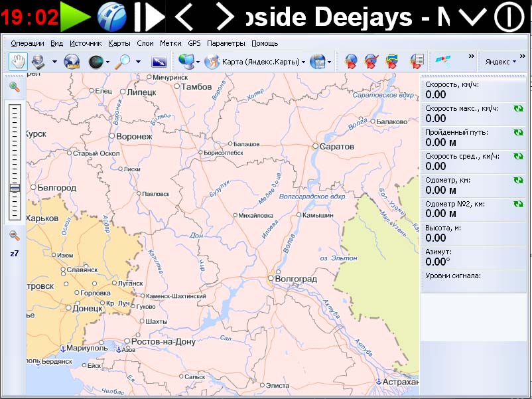Zoom in with the magnifier above slider
This screenshot has height=399, width=532.
pyautogui.click(x=14, y=86)
